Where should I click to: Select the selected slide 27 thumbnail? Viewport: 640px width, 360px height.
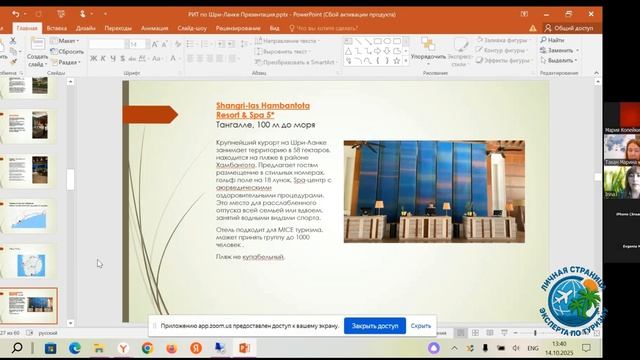[29, 306]
